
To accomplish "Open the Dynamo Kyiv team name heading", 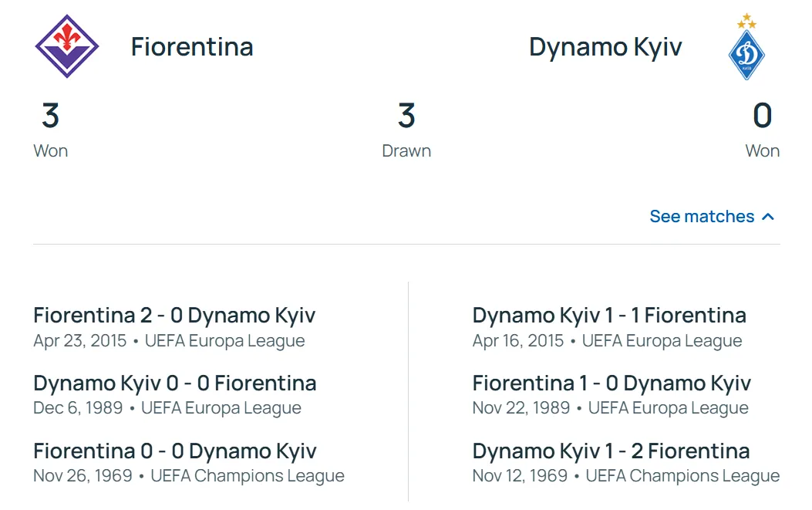I will tap(605, 47).
